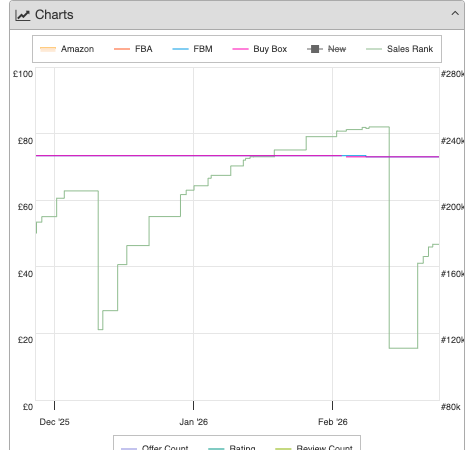
Task: Click the Charts line-graph icon
Action: tap(23, 15)
